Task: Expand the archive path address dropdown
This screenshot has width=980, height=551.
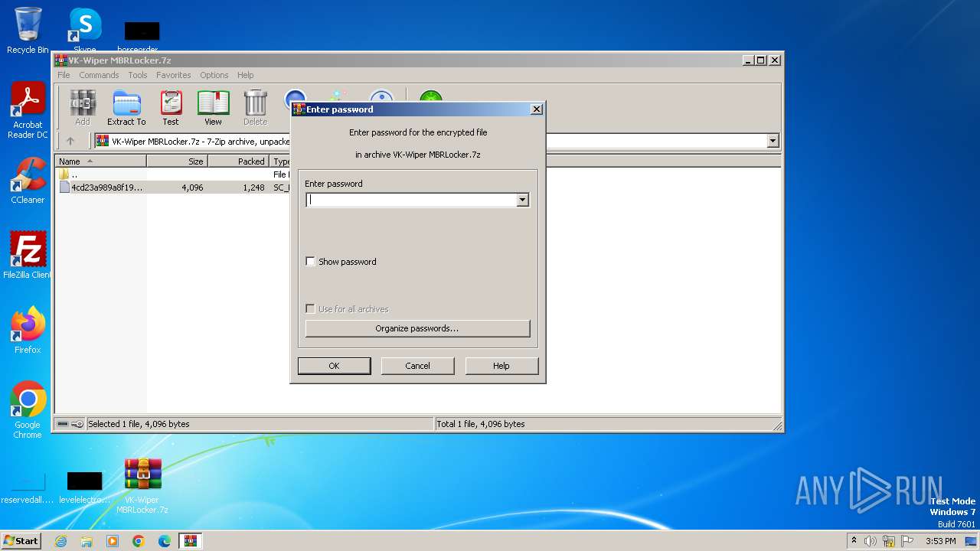Action: pos(773,141)
